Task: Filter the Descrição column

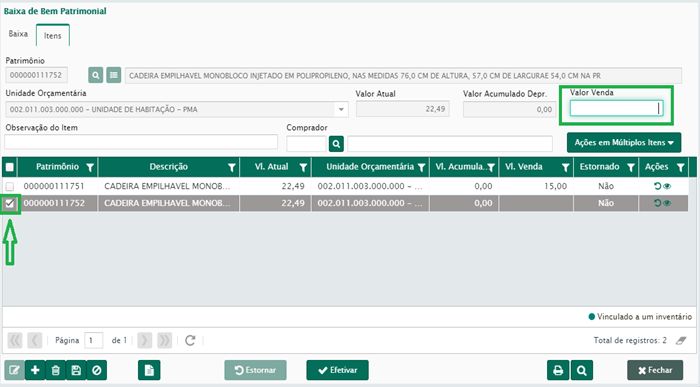Action: (x=231, y=167)
